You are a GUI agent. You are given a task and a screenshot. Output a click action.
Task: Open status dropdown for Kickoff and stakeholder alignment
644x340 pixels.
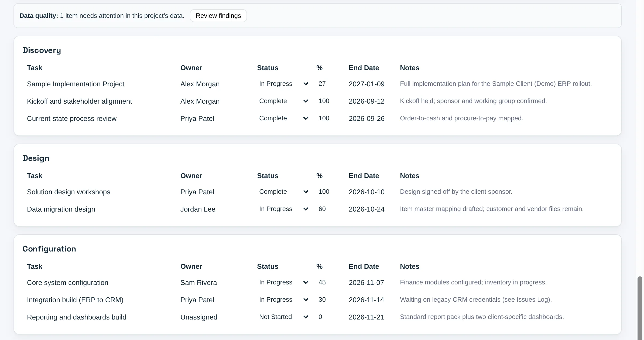pos(283,101)
